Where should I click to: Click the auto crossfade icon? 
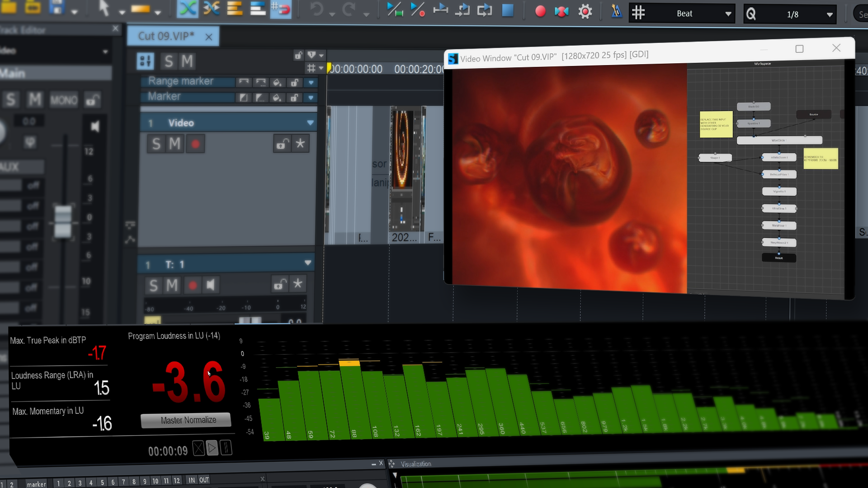[187, 9]
